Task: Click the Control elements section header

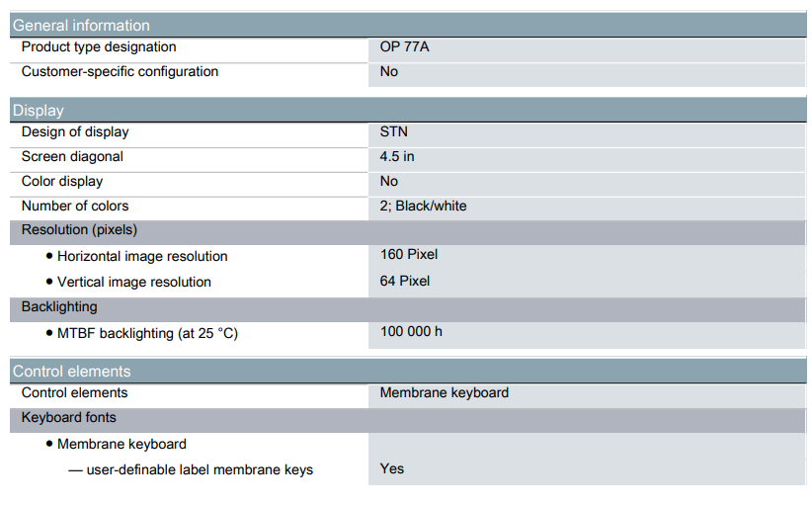Action: pyautogui.click(x=408, y=371)
